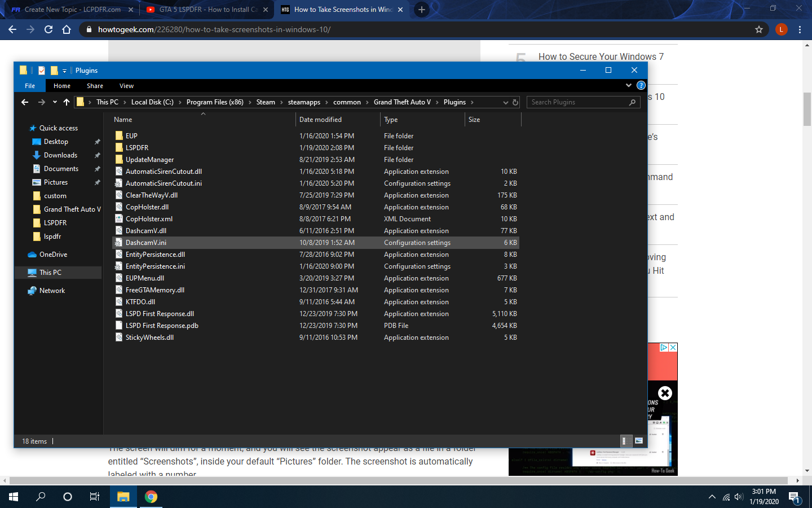Image resolution: width=812 pixels, height=508 pixels.
Task: Click the Chrome address bar URL
Action: click(214, 29)
